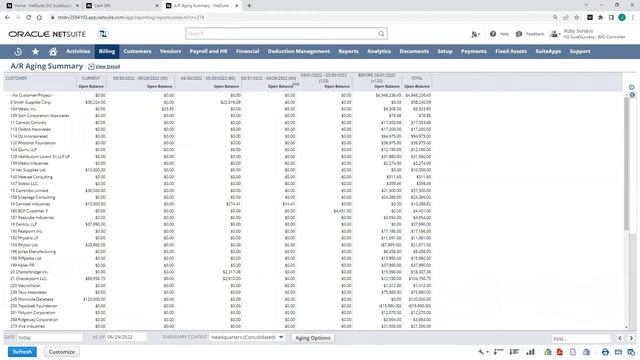Open the Activities menu
Viewport: 640px width, 360px height.
coord(78,51)
